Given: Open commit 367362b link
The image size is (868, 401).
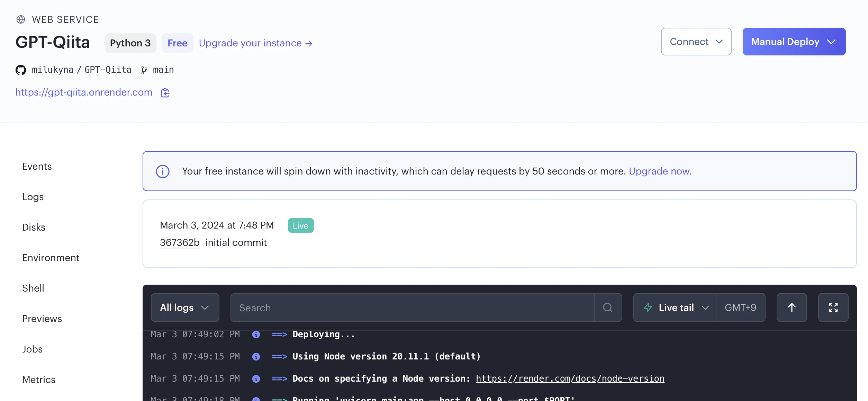Looking at the screenshot, I should (x=180, y=243).
